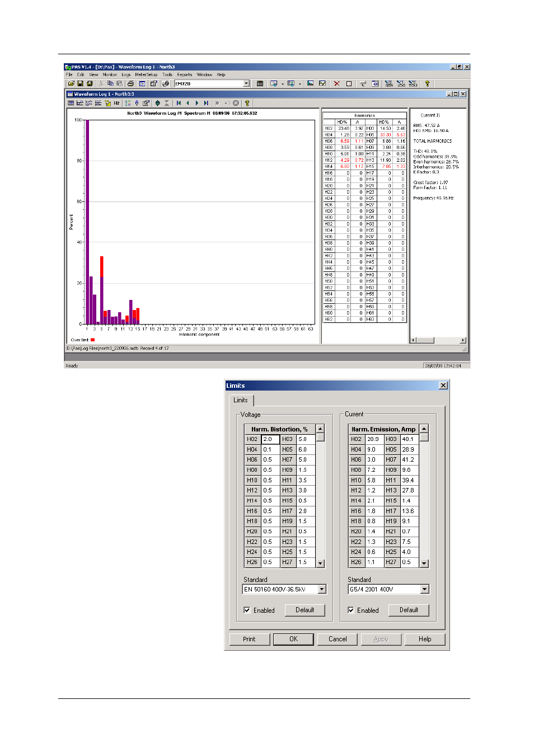Click the bar chart icon in main toolbar
The height and width of the screenshot is (756, 534).
(310, 83)
